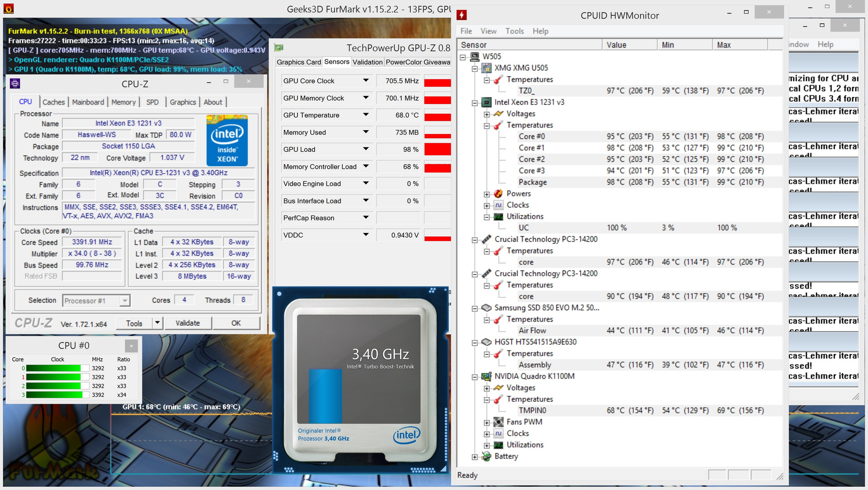Open HWMonitor View menu

click(x=488, y=31)
